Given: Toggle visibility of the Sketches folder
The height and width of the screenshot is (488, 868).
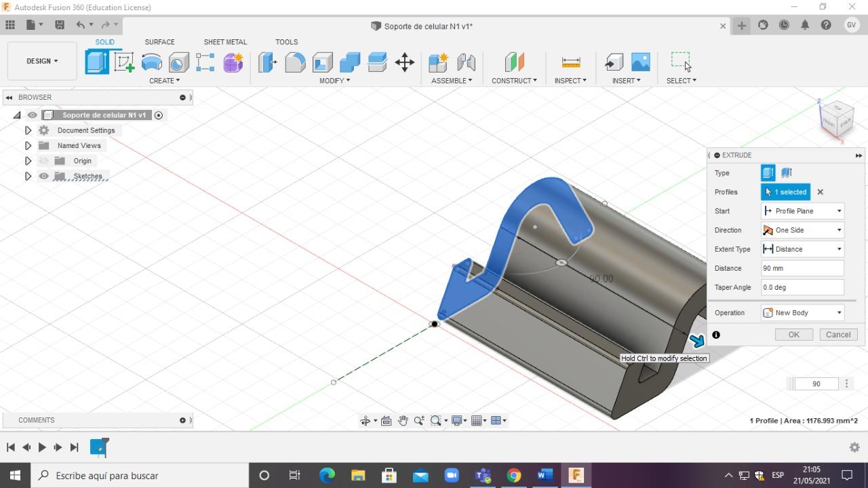Looking at the screenshot, I should click(44, 176).
